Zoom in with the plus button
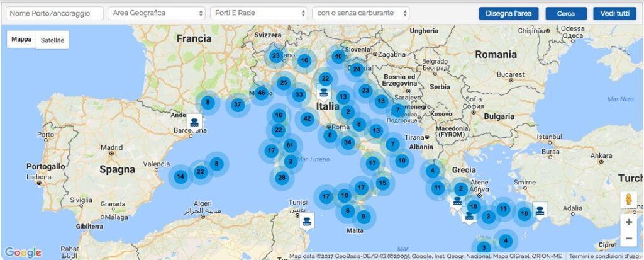The image size is (644, 260). 628,222
